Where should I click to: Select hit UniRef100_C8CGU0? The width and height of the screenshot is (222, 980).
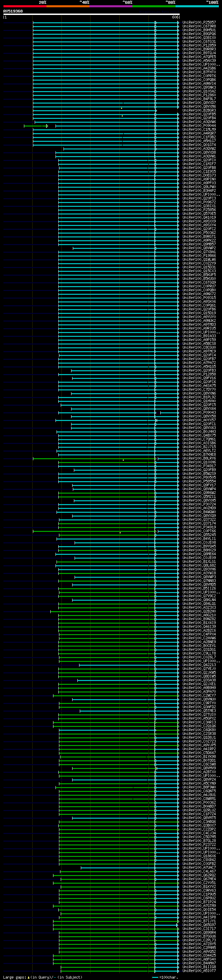pyautogui.click(x=199, y=347)
